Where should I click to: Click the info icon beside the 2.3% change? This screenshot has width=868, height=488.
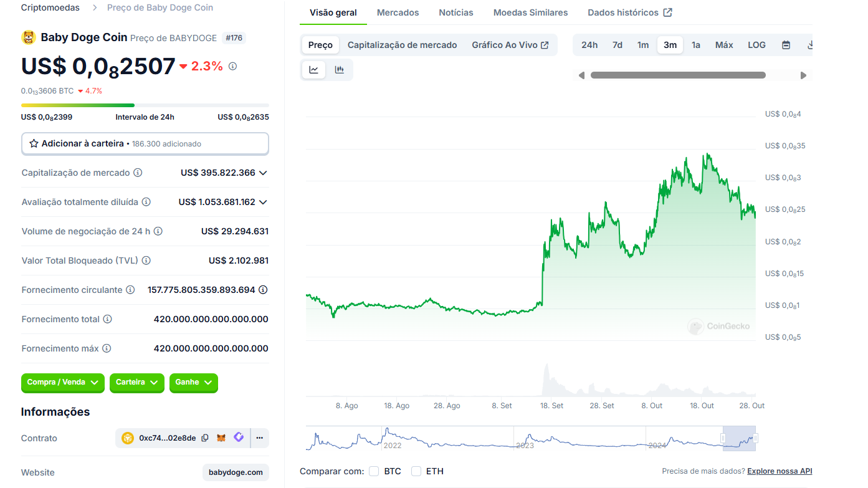232,66
